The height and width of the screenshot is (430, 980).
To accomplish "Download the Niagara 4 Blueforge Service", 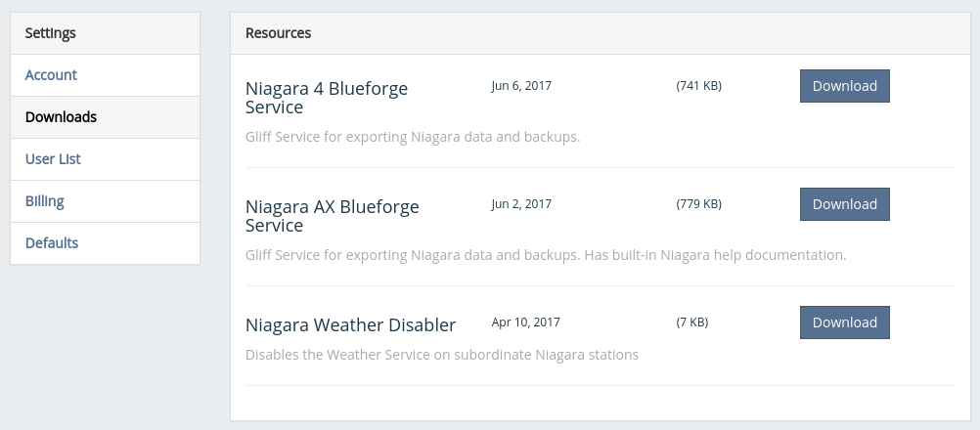I will coord(844,86).
